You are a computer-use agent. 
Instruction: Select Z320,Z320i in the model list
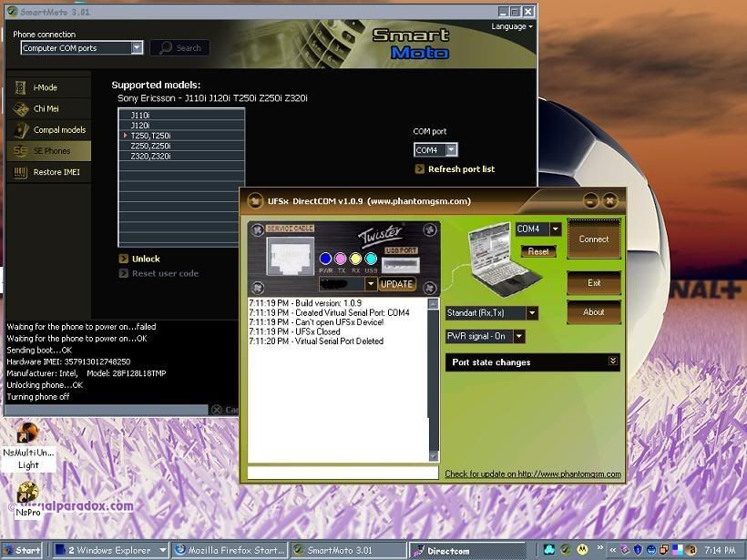(x=181, y=156)
